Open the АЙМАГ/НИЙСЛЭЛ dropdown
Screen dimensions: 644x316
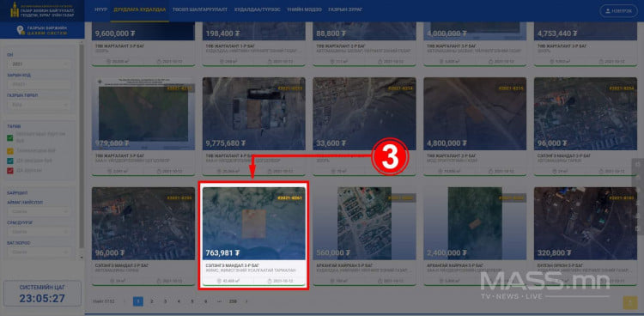pyautogui.click(x=39, y=211)
